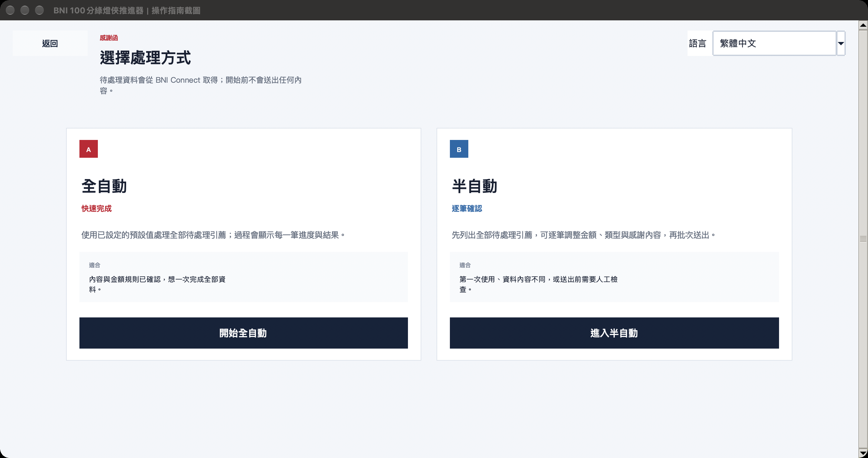Click the window minimize button
868x458 pixels.
(24, 10)
